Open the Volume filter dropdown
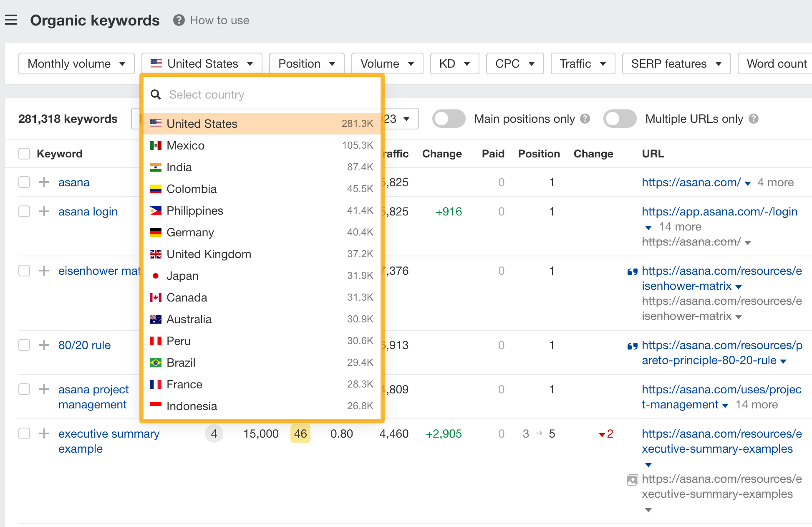This screenshot has height=527, width=812. pos(387,63)
